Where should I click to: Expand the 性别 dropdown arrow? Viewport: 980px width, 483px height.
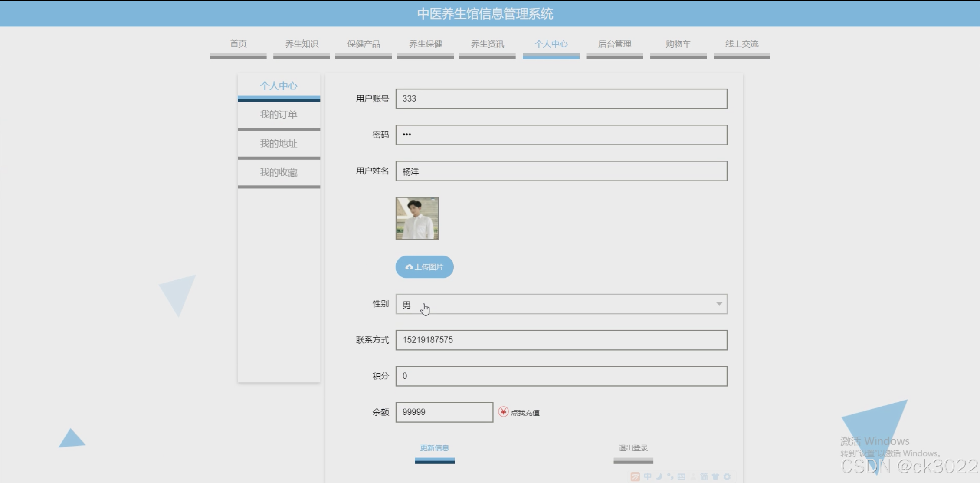coord(719,304)
